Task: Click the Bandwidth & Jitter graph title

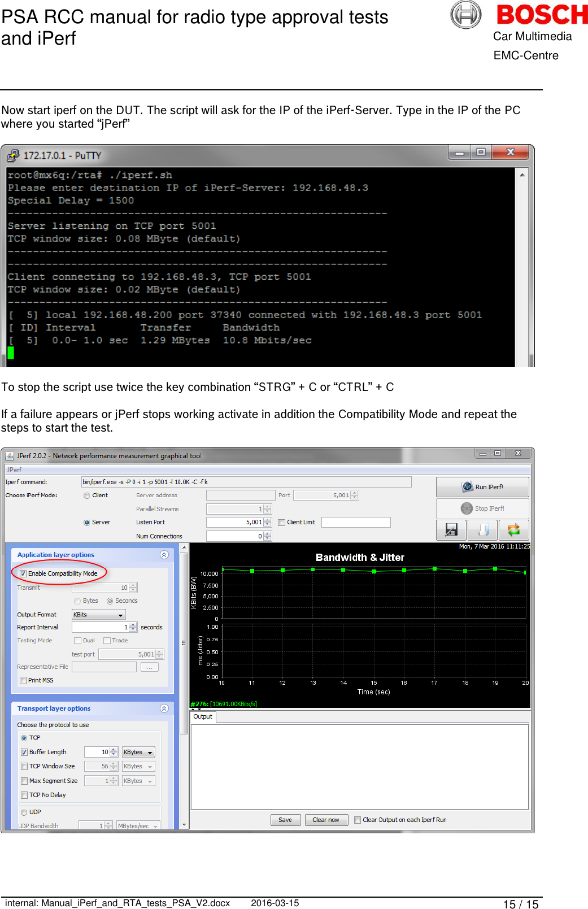Action: pyautogui.click(x=360, y=558)
